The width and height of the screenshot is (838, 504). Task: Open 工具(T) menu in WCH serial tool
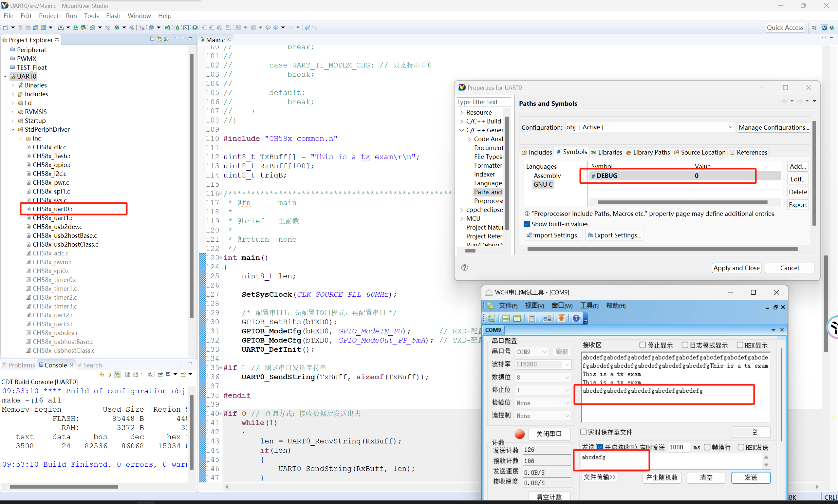point(589,305)
